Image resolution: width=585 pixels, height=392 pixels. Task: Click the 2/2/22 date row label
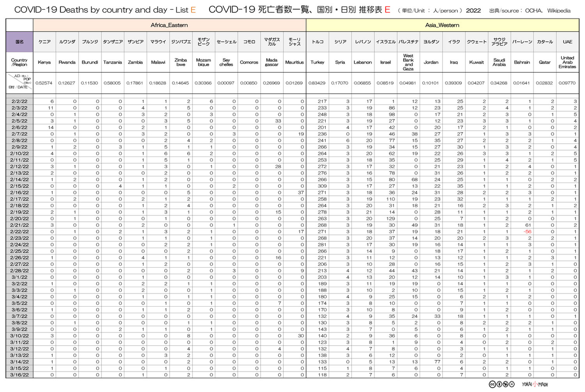(x=19, y=101)
